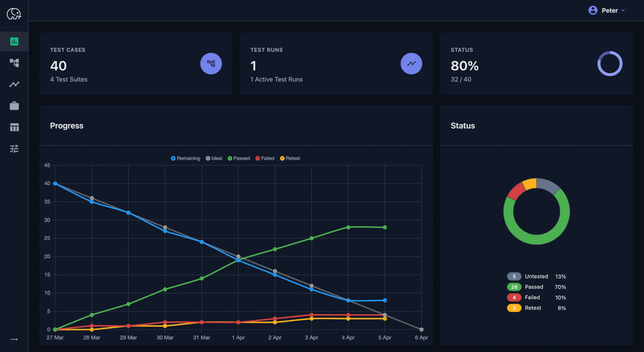Click the green Passed segment of donut
This screenshot has width=644, height=352.
537,239
